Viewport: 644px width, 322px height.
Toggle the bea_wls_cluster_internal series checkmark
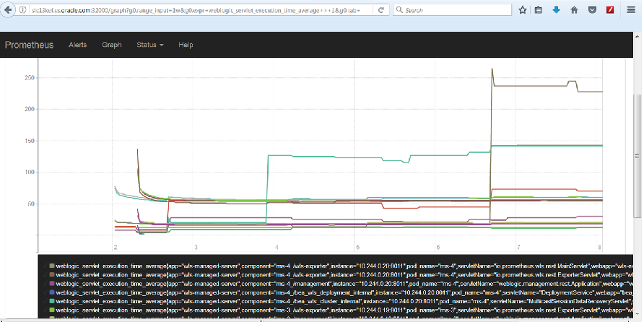tap(44, 301)
